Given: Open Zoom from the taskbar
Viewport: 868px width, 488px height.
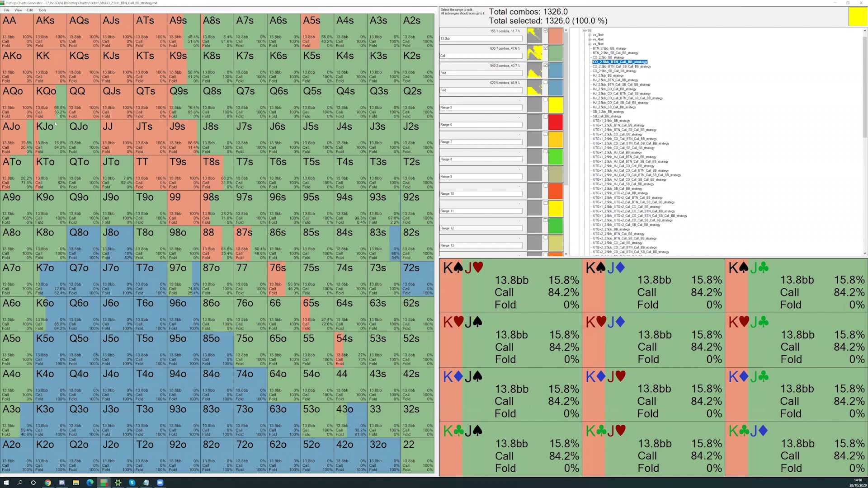Looking at the screenshot, I should [x=160, y=483].
